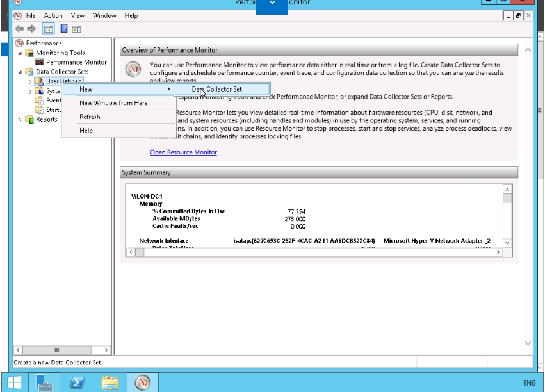Expand the Reports tree node
545x392 pixels.
coord(20,120)
